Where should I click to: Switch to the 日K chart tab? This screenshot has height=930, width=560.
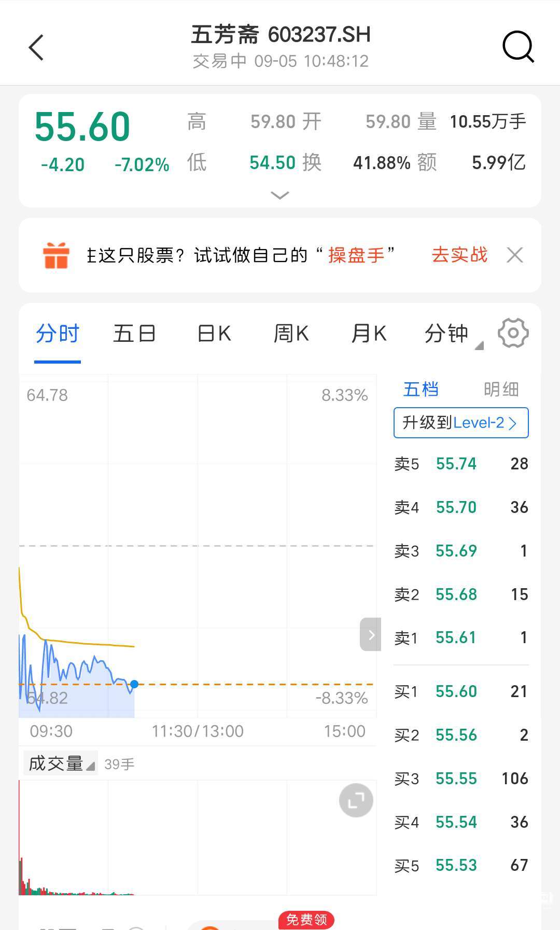[x=214, y=334]
